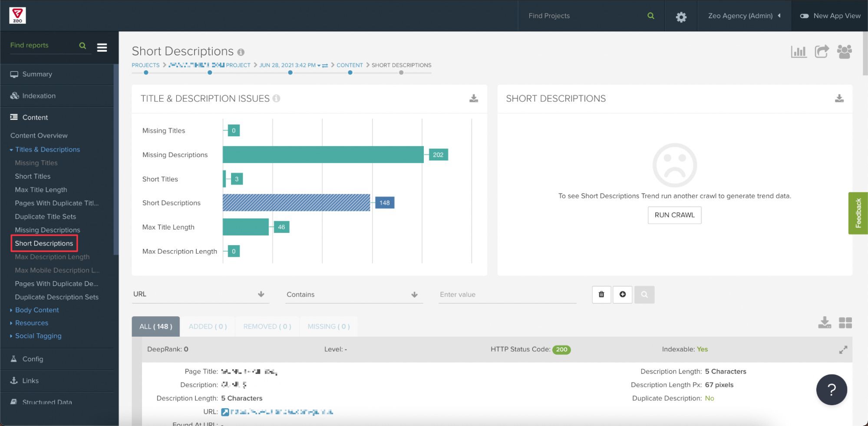This screenshot has width=868, height=426.
Task: Open Duplicate Title Sets report
Action: (x=45, y=217)
